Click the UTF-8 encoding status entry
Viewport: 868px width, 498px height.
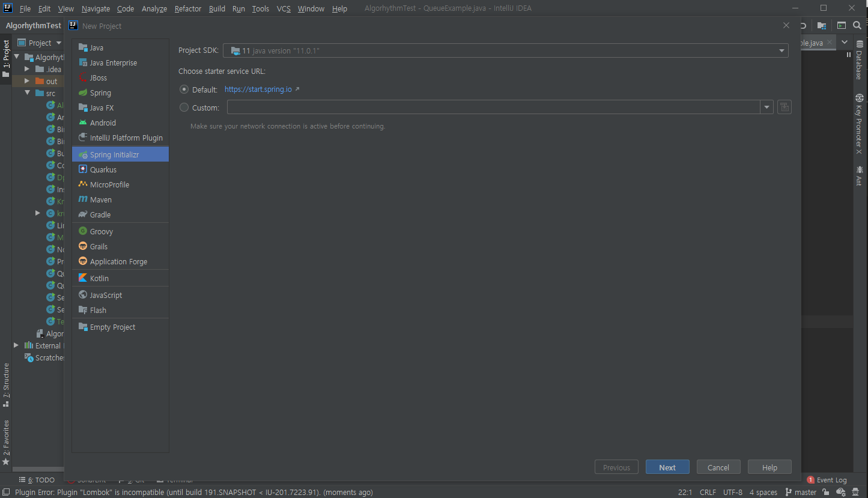733,492
